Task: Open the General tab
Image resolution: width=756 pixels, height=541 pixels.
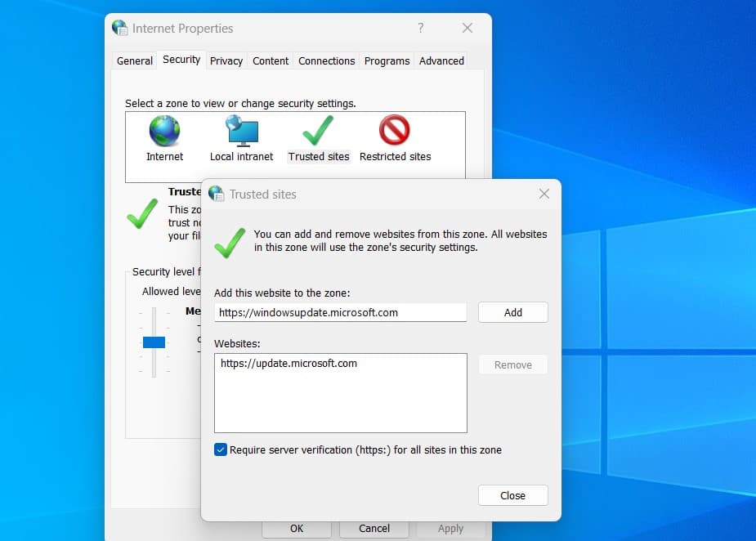Action: 135,60
